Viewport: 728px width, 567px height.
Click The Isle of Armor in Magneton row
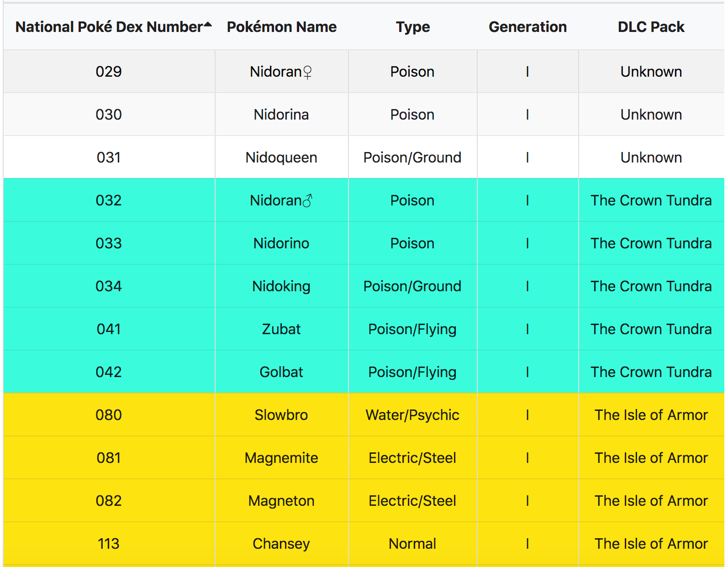pyautogui.click(x=651, y=501)
